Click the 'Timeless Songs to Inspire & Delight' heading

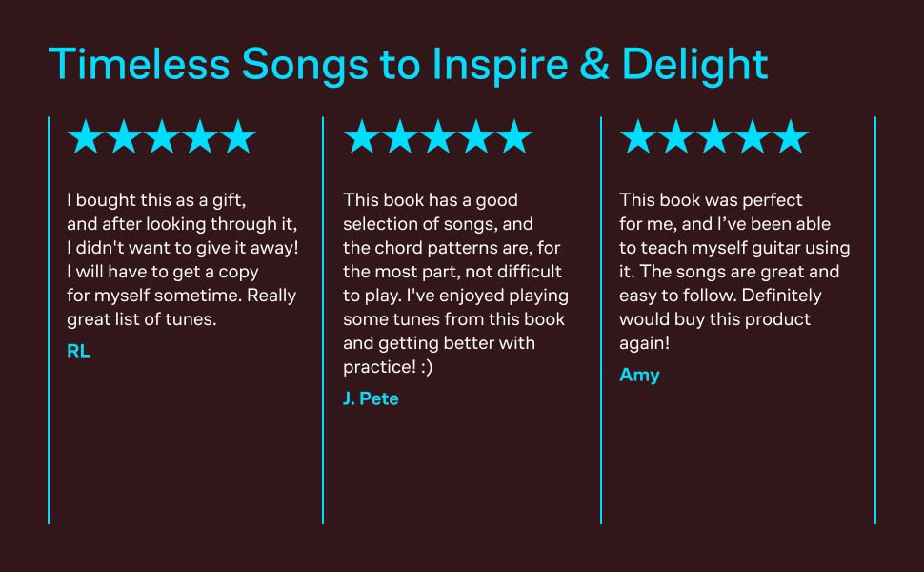tap(408, 64)
